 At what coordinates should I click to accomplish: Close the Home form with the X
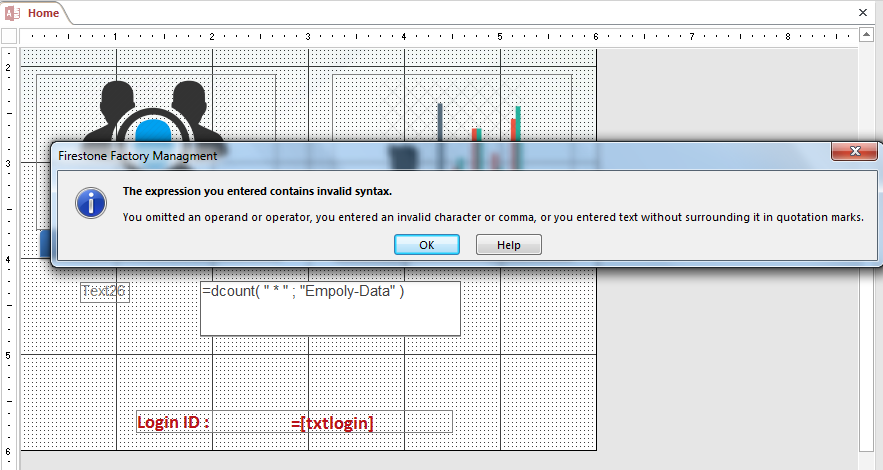click(x=863, y=12)
